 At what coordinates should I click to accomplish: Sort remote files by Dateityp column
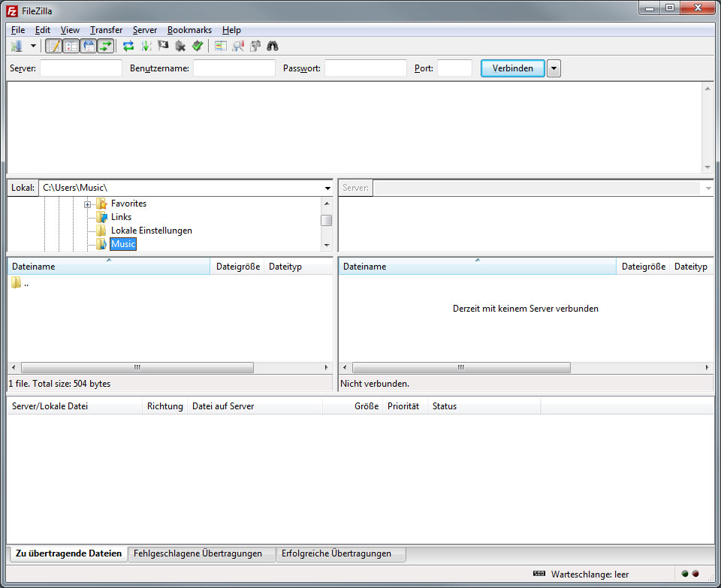(x=691, y=266)
